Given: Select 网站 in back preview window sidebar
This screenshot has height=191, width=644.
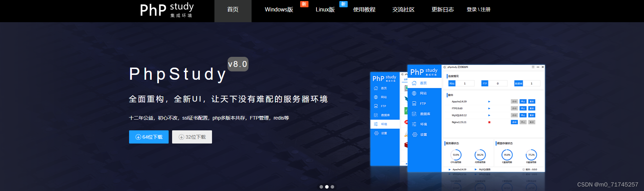Looking at the screenshot, I should click(x=385, y=97).
